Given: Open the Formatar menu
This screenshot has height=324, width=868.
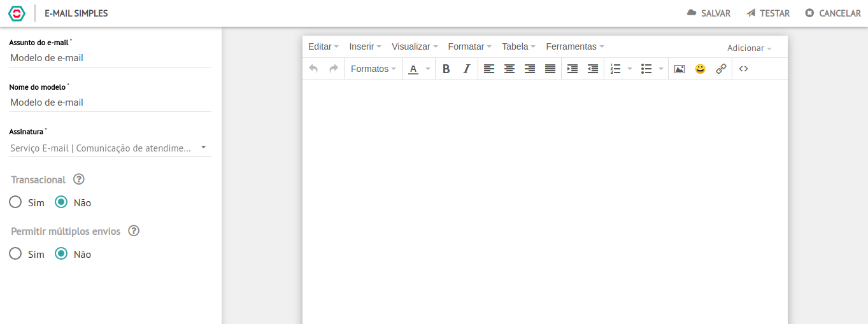Looking at the screenshot, I should pos(470,46).
